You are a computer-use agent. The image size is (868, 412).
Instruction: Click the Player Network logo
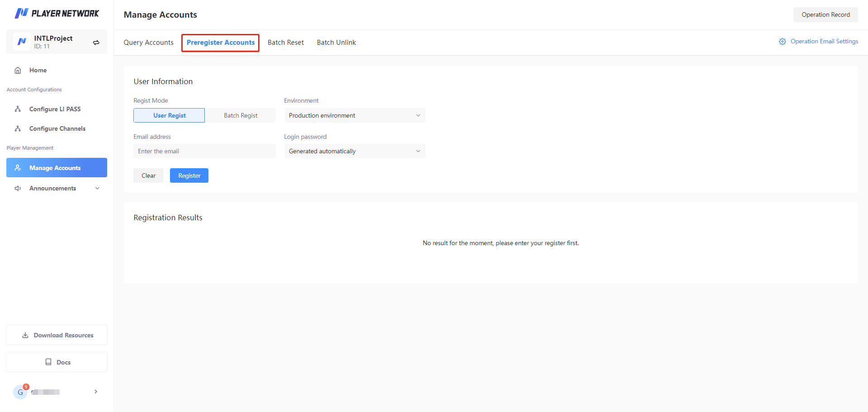click(57, 13)
